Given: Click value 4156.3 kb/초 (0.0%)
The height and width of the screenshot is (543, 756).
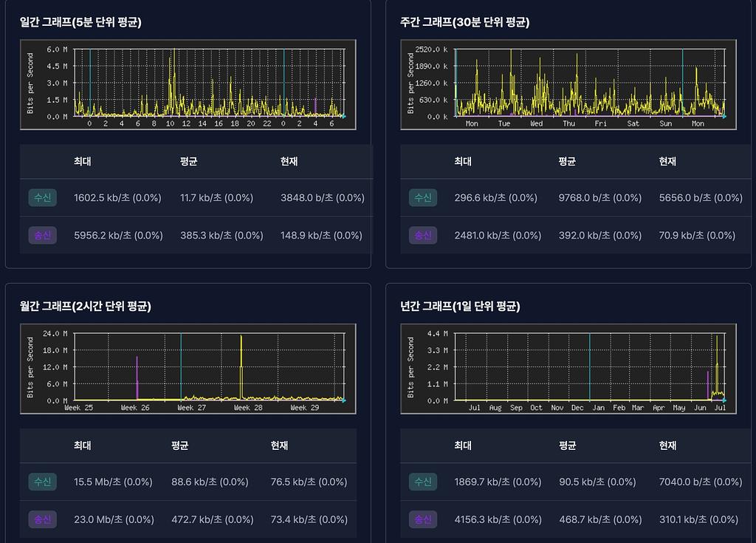Looking at the screenshot, I should 498,520.
